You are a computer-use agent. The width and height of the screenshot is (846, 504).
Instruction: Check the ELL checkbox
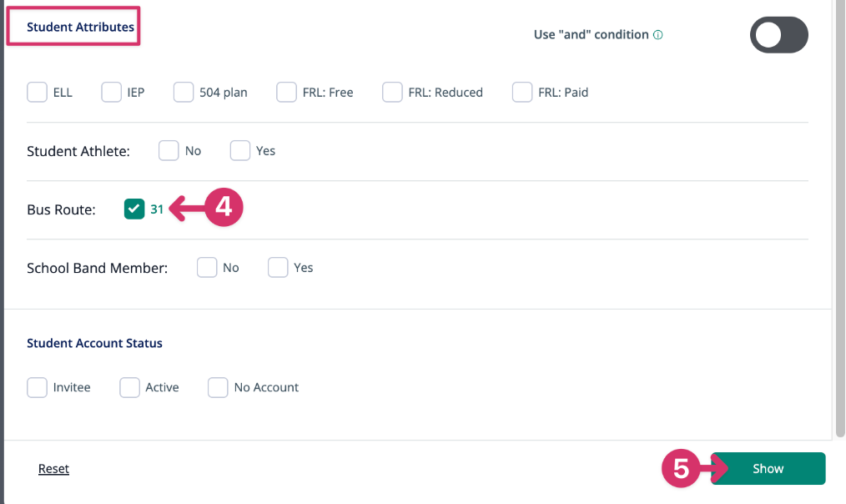click(x=37, y=92)
